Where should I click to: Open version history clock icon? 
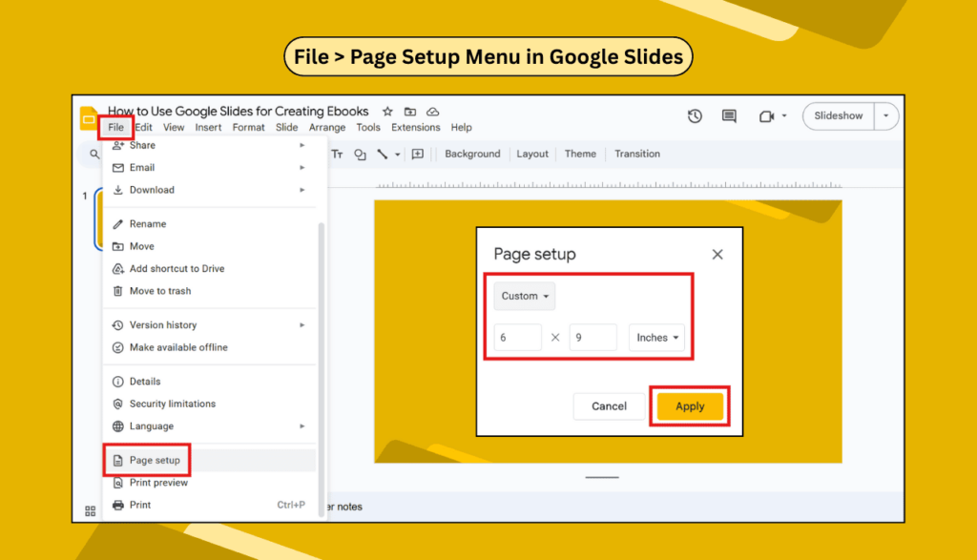coord(695,116)
